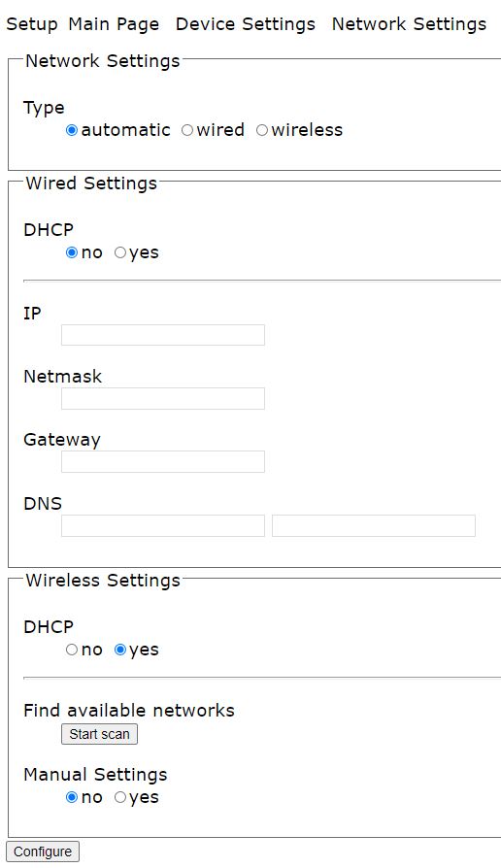Open Device Settings in navigation
Image resolution: width=501 pixels, height=868 pixels.
[x=246, y=24]
